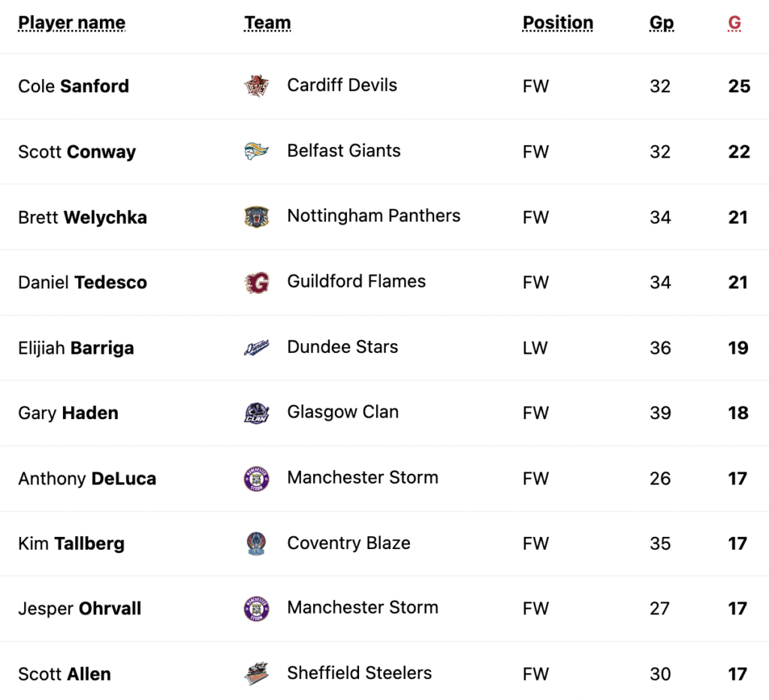Click Elijiah Barriga player name
The width and height of the screenshot is (769, 700).
[x=76, y=348]
